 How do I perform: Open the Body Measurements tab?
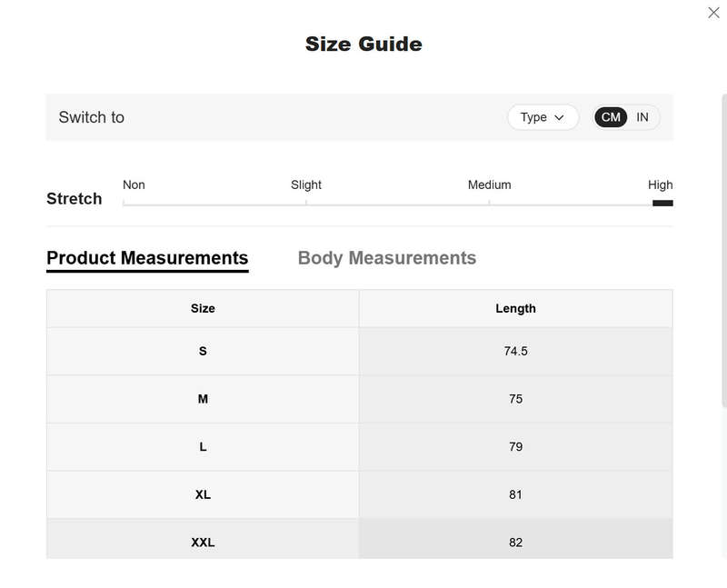387,258
